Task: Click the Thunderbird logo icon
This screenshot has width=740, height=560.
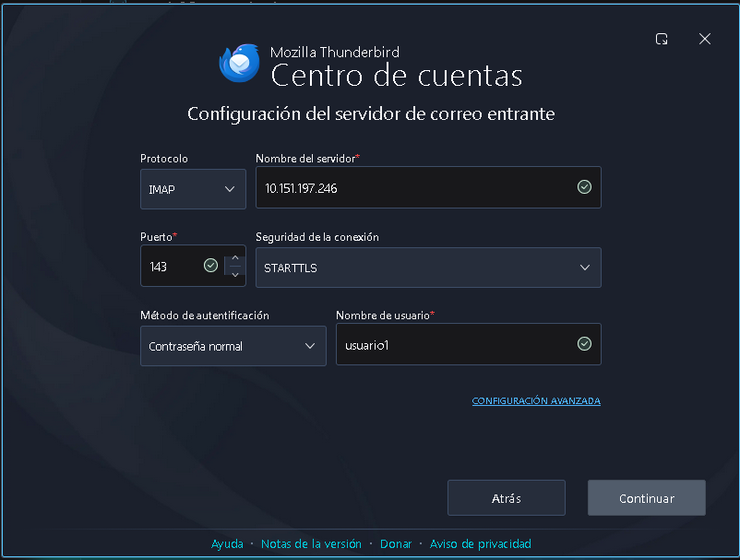Action: [x=239, y=63]
